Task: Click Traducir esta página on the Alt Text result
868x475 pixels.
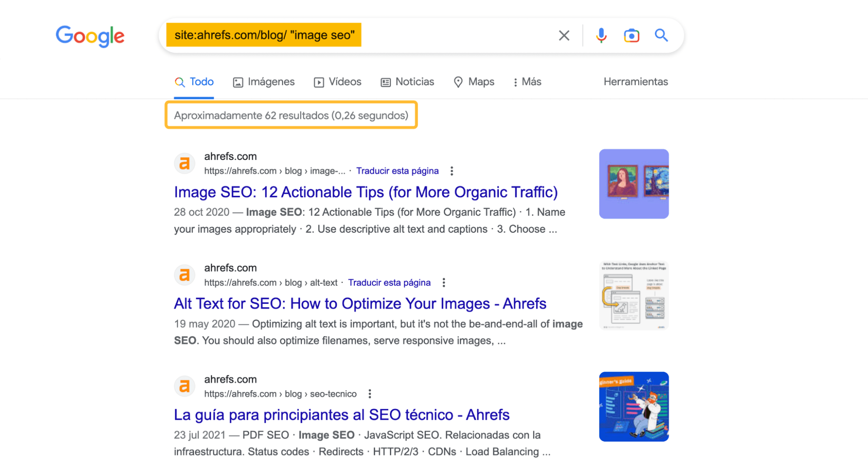Action: (389, 282)
